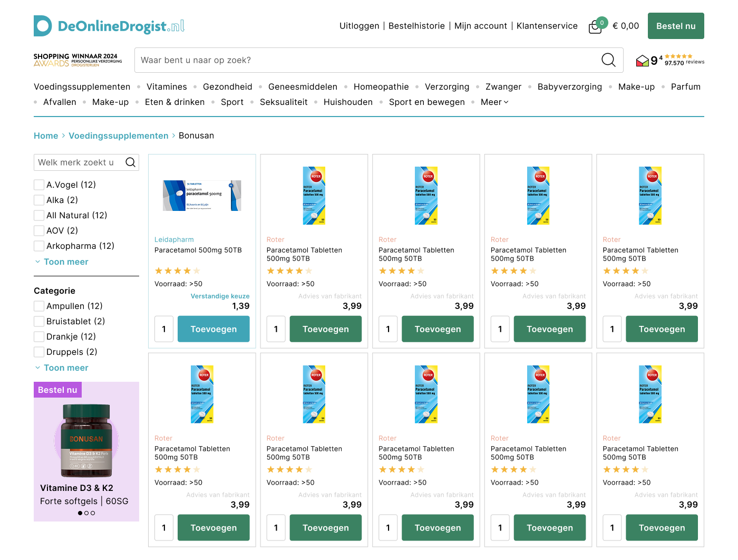Viewport: 738px width, 560px height.
Task: Click Bestel nu label on Bonusan banner
Action: [x=57, y=390]
